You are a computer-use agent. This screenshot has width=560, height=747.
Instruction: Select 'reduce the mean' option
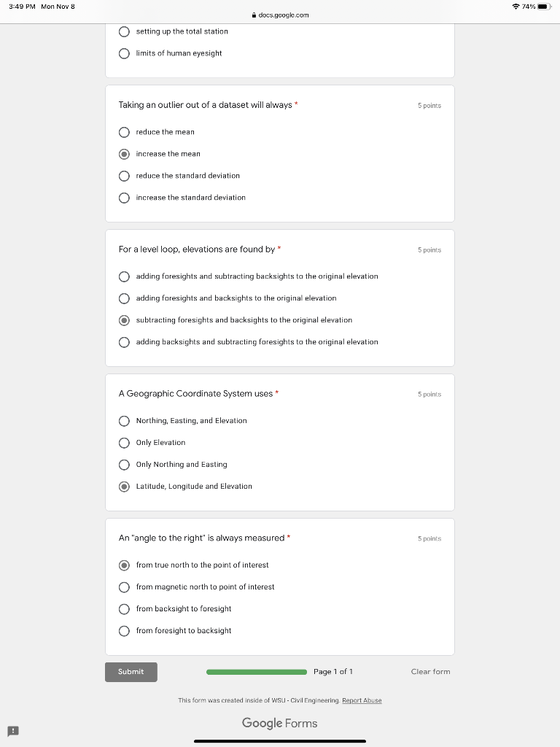pyautogui.click(x=124, y=132)
